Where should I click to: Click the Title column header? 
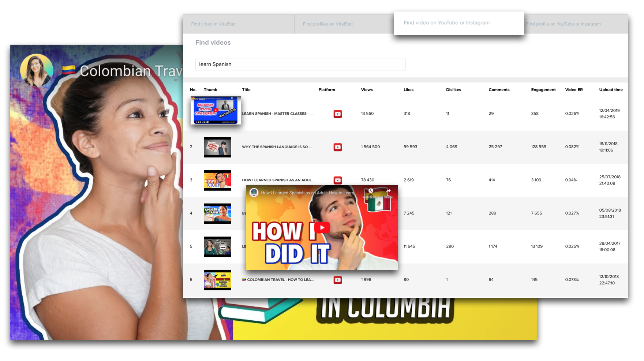tap(246, 90)
